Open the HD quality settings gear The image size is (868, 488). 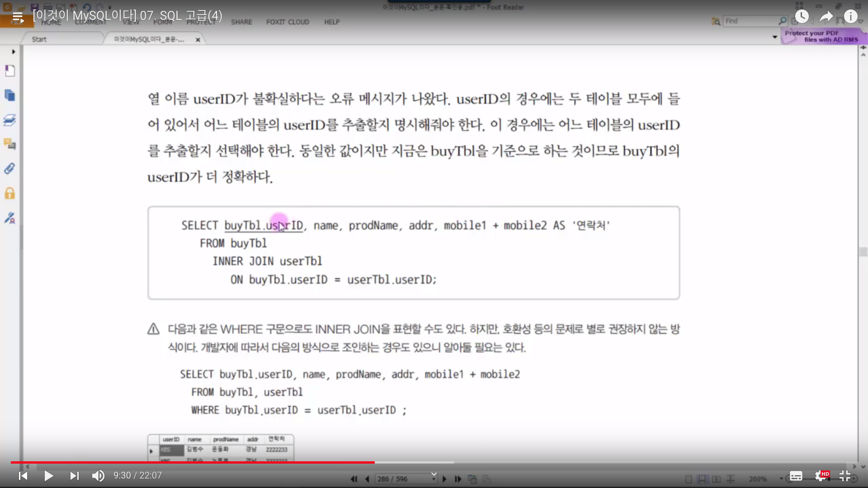pos(821,476)
